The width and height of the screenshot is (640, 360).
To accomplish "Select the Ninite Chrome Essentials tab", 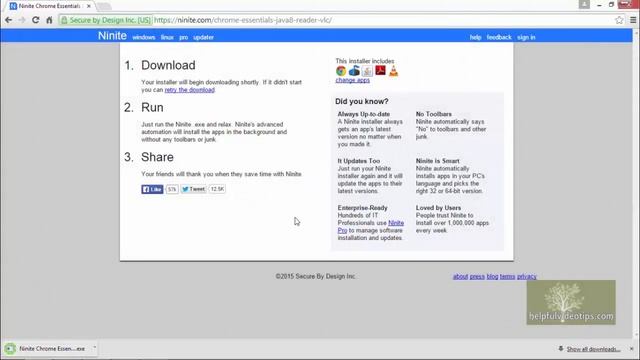I will [49, 6].
